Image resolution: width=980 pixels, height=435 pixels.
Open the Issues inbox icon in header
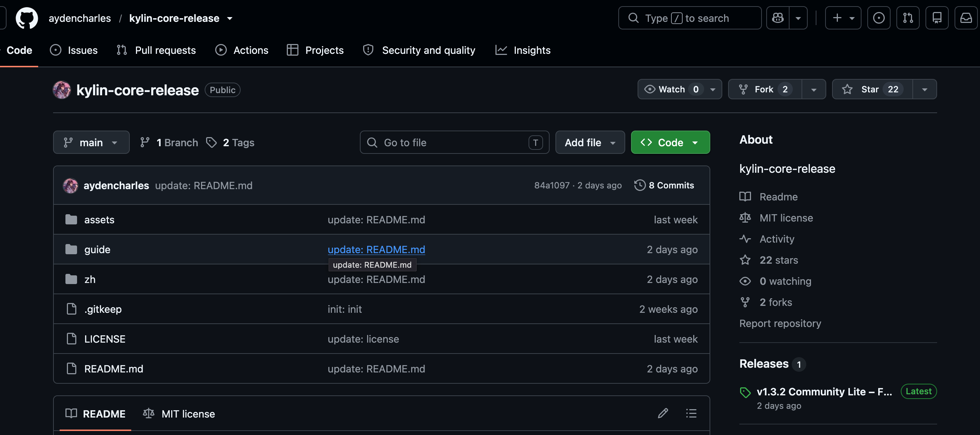pos(879,18)
